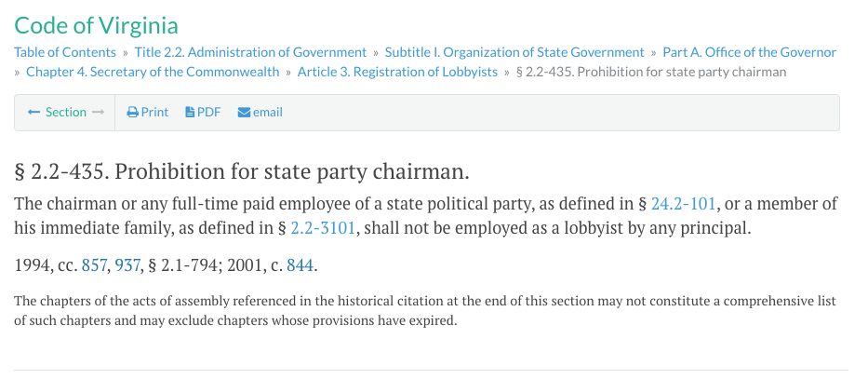Open Table of Contents breadcrumb
Viewport: 868px width, 379px height.
(x=65, y=52)
